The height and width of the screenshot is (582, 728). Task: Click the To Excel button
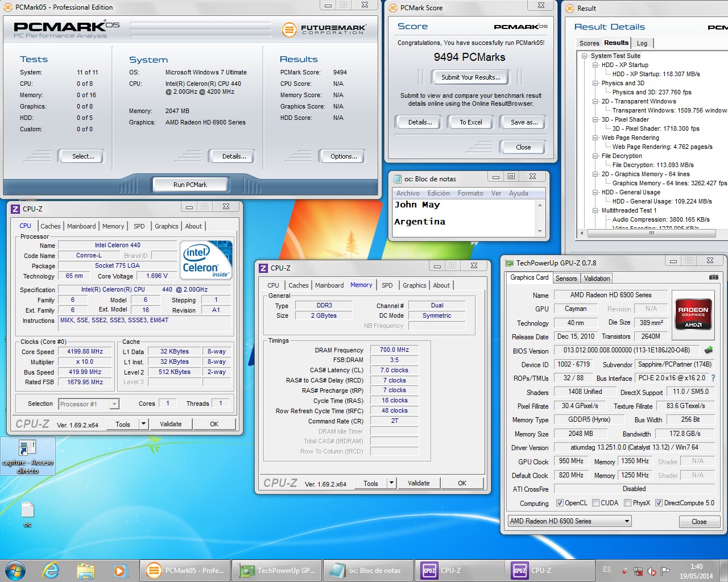point(471,122)
